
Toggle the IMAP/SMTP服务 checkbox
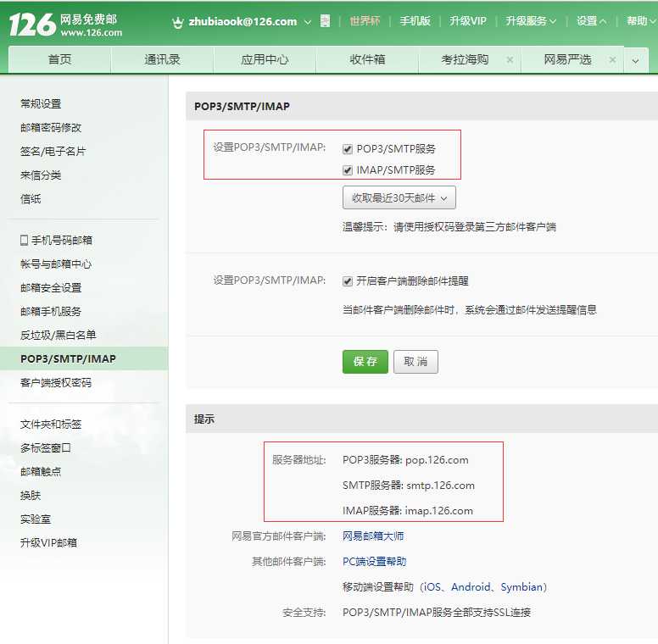pyautogui.click(x=348, y=170)
